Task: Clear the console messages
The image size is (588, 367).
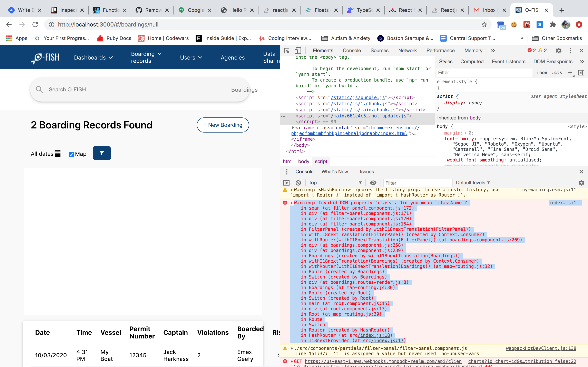Action: (298, 182)
